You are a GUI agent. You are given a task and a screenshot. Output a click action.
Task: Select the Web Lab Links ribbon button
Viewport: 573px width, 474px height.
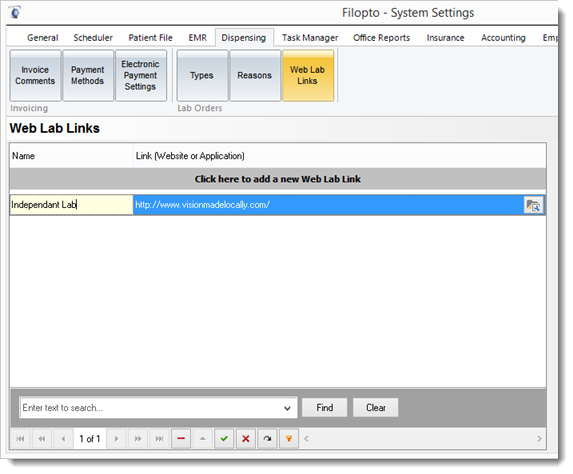point(308,75)
